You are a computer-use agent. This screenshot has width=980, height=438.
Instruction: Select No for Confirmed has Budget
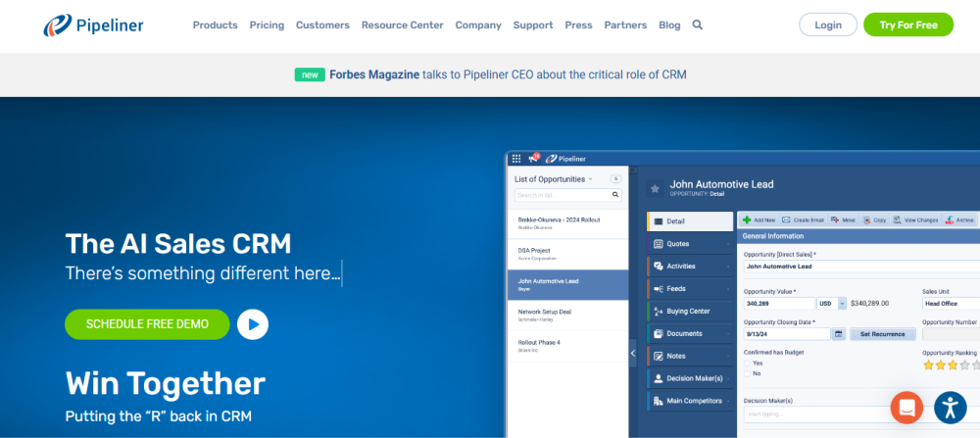[x=748, y=373]
